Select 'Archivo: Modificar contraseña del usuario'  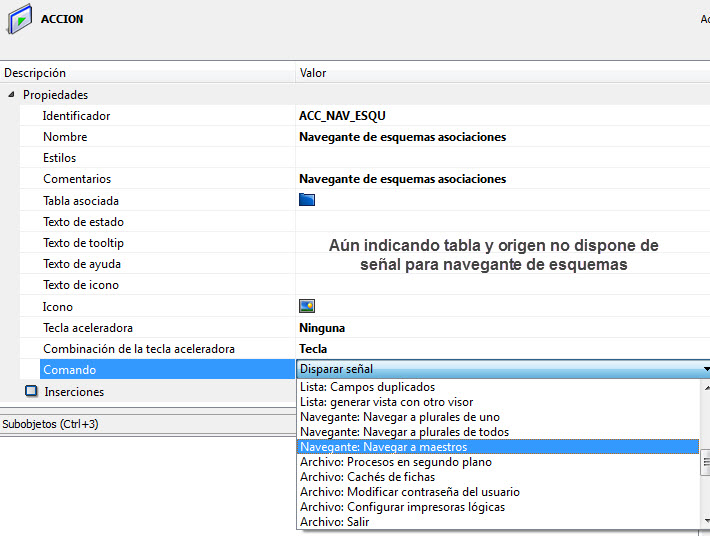click(x=410, y=492)
